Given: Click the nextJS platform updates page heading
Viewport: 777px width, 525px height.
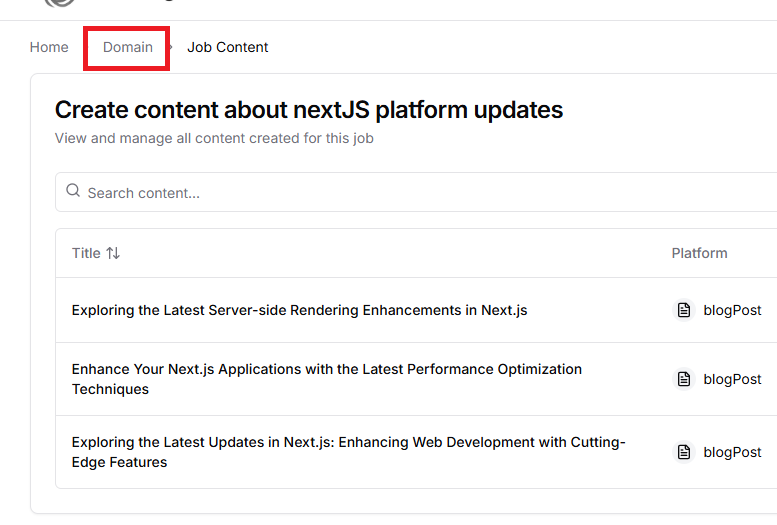Looking at the screenshot, I should tap(308, 110).
